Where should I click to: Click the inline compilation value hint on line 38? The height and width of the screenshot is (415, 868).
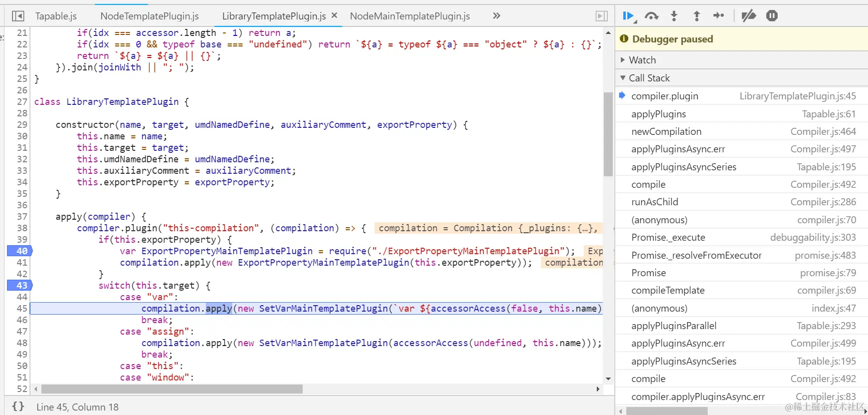[488, 228]
